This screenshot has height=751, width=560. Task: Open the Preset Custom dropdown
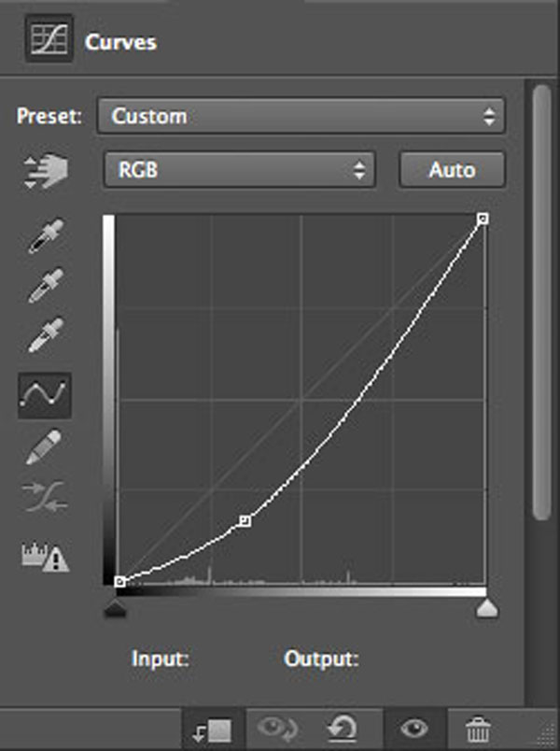pyautogui.click(x=301, y=116)
